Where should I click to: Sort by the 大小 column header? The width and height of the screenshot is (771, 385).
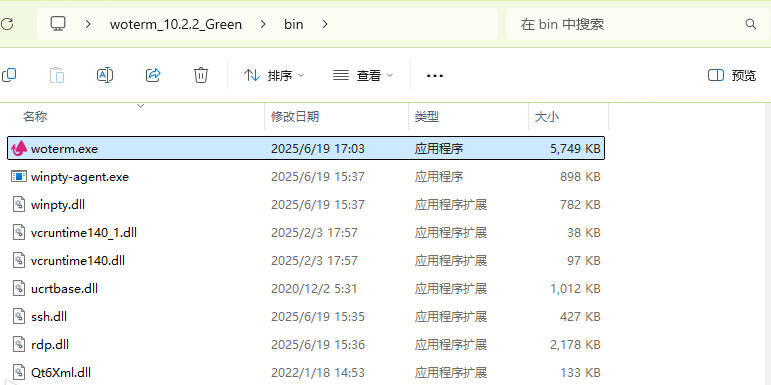547,117
